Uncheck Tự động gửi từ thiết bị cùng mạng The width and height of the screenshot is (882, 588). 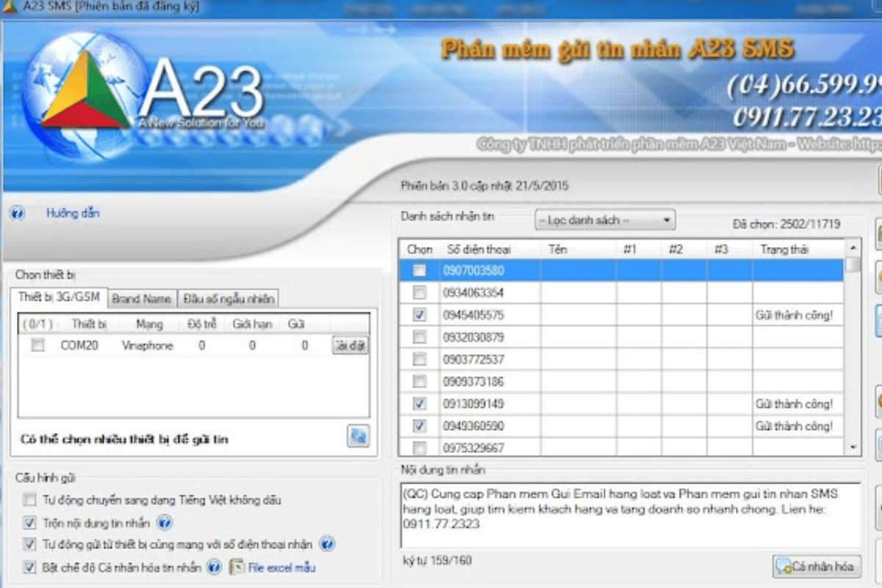(29, 545)
